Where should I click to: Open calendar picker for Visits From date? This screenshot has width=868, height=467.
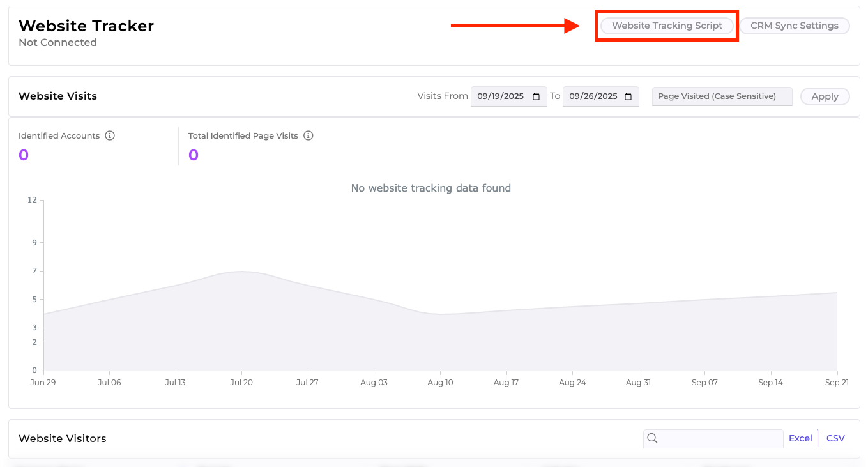pos(536,96)
